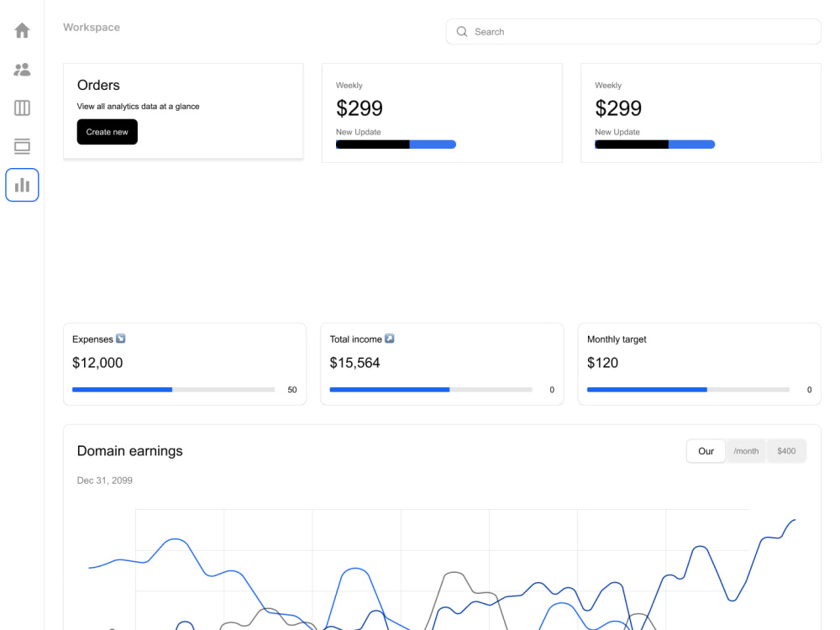The image size is (840, 630).
Task: Open the Home icon in sidebar
Action: (x=22, y=30)
